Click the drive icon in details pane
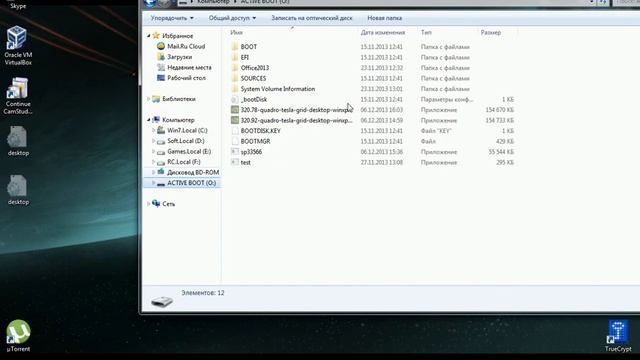Image resolution: width=640 pixels, height=360 pixels. (x=162, y=301)
